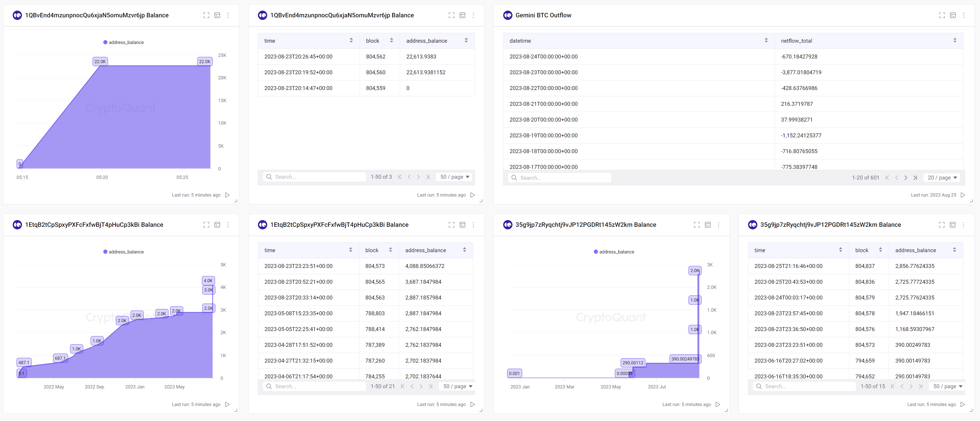The width and height of the screenshot is (980, 421).
Task: Go to next page in Gemini BTC Outflow table
Action: (906, 178)
